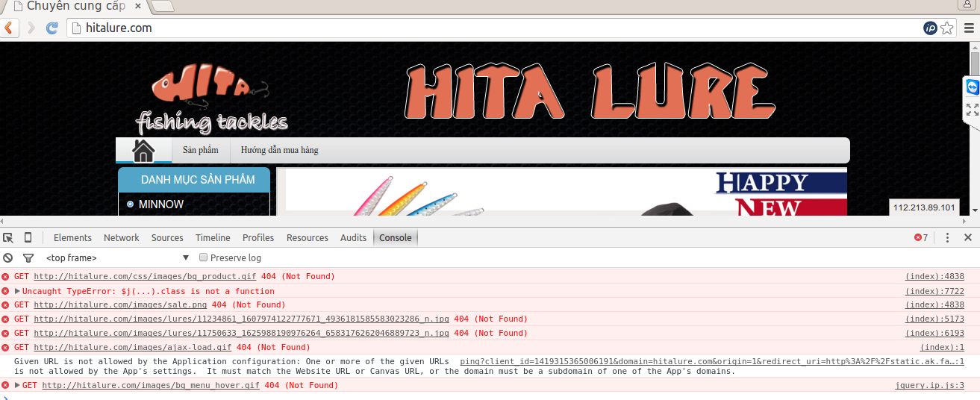The width and height of the screenshot is (980, 400).
Task: Open the IP extension icon in address bar
Action: pos(930,28)
